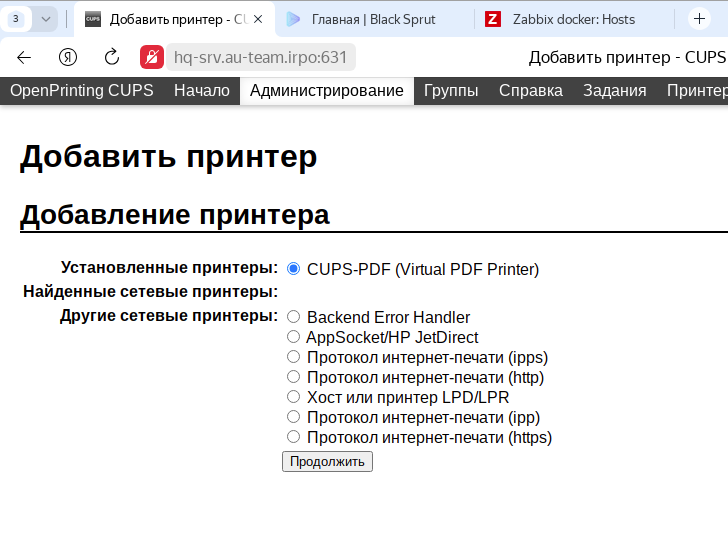Choose AppSocket/HP JetDirect option
Viewport: 728px width, 553px height.
tap(293, 338)
